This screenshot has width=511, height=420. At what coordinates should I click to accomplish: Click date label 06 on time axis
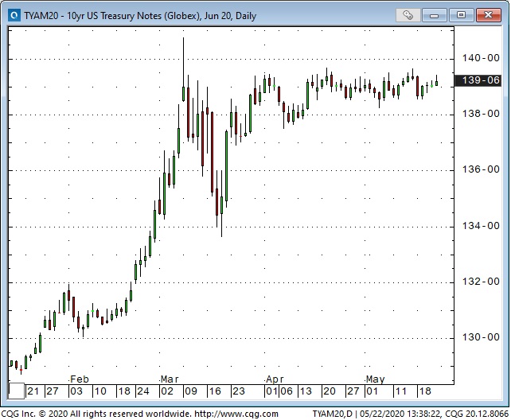[x=287, y=391]
